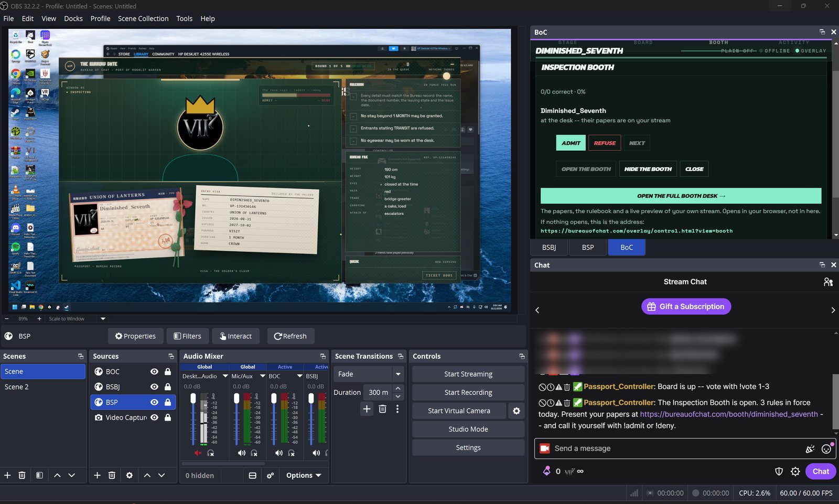Image resolution: width=839 pixels, height=504 pixels.
Task: Click Start Streaming
Action: tap(468, 374)
